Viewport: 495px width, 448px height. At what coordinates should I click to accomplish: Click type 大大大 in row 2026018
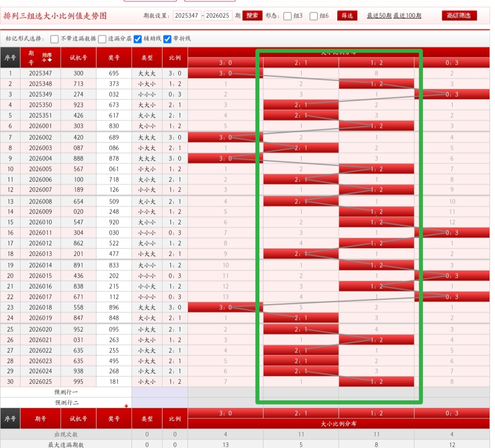pyautogui.click(x=147, y=307)
